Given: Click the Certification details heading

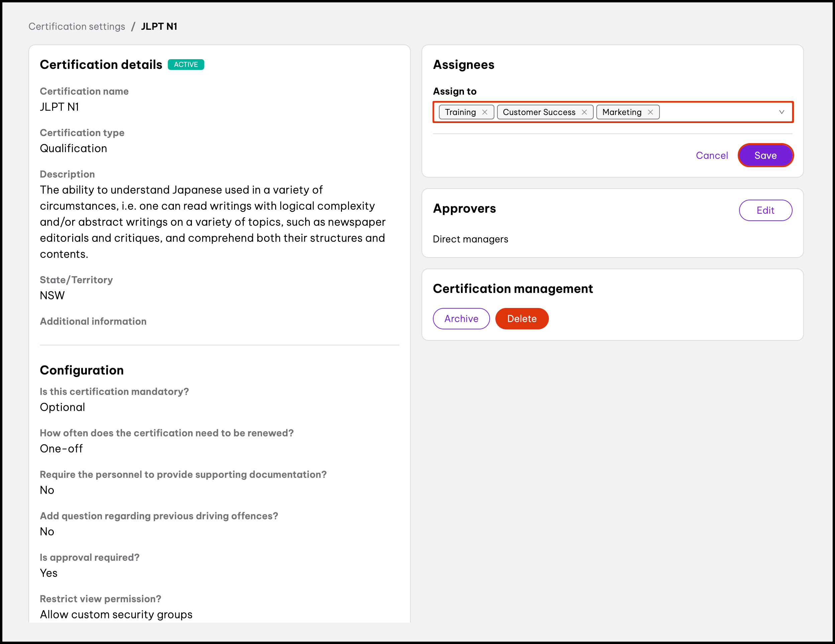Looking at the screenshot, I should pyautogui.click(x=101, y=65).
